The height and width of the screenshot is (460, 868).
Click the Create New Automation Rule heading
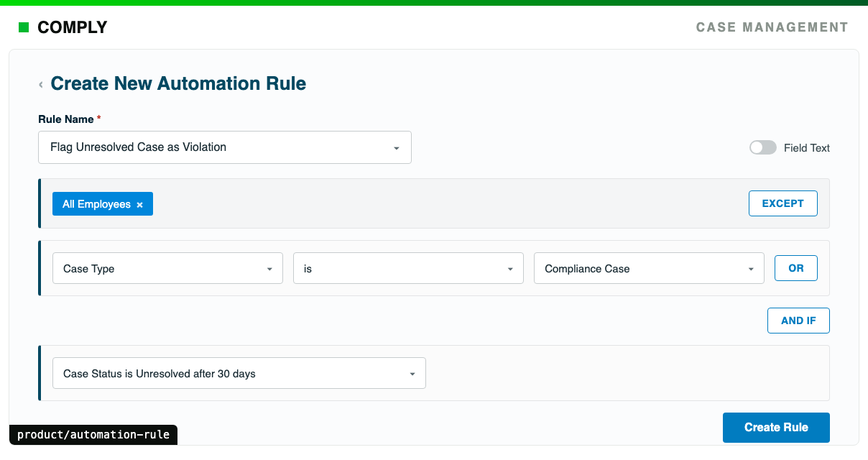178,84
